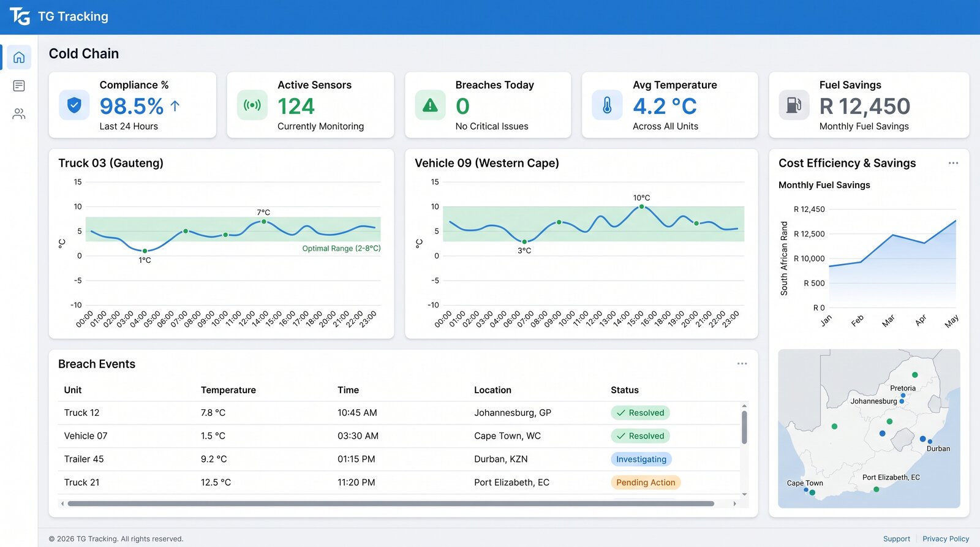Click the Investigating status for Trailer 45

coord(641,459)
